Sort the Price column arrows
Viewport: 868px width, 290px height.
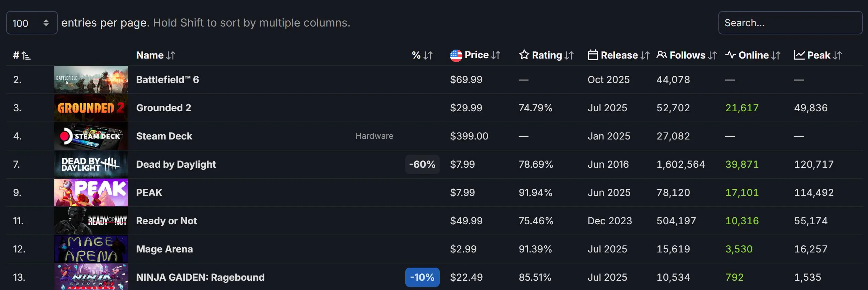click(x=496, y=55)
